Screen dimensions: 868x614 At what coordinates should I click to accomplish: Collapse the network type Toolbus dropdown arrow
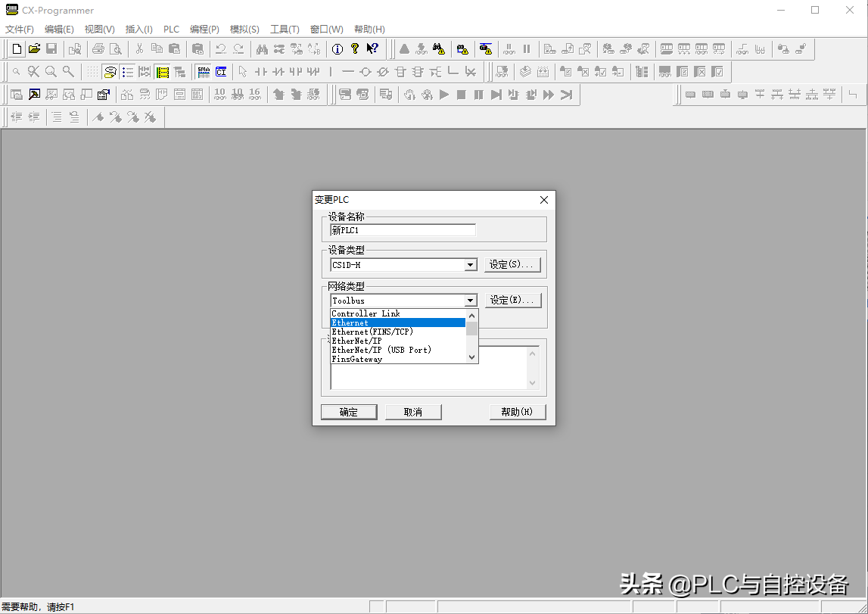tap(471, 301)
